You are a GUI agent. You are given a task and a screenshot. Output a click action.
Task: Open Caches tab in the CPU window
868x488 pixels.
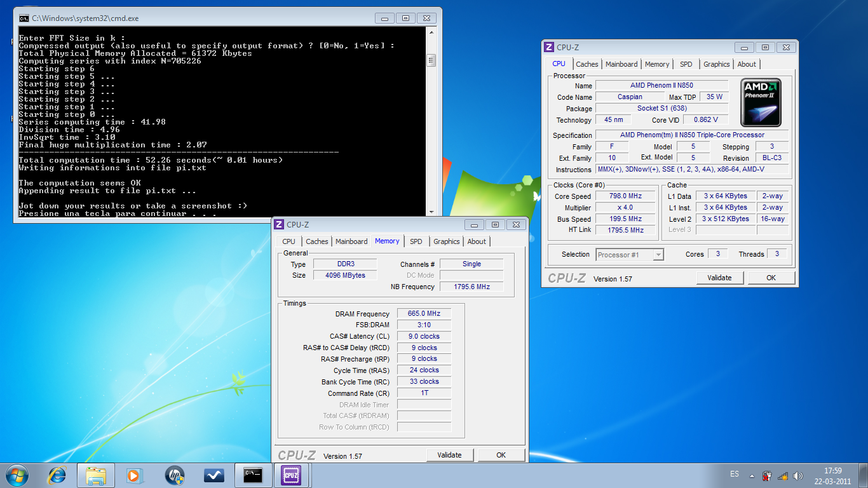click(x=587, y=64)
